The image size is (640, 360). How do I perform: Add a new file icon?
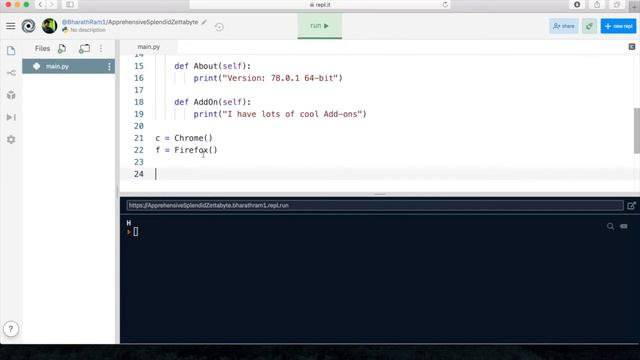point(62,49)
